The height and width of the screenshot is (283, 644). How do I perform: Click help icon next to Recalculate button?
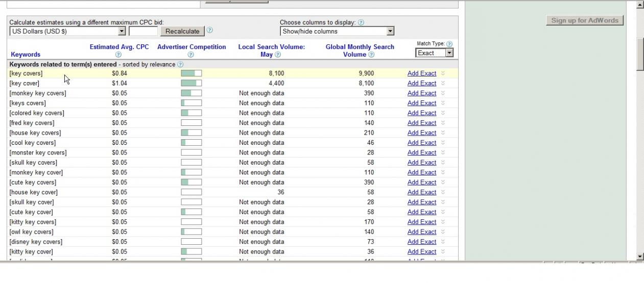209,30
